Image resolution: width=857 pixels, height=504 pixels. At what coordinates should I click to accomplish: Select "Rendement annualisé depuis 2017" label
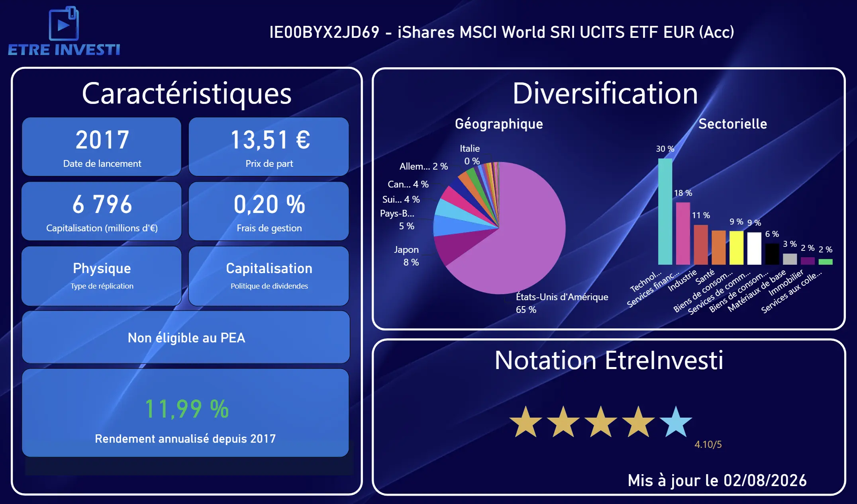point(185,439)
